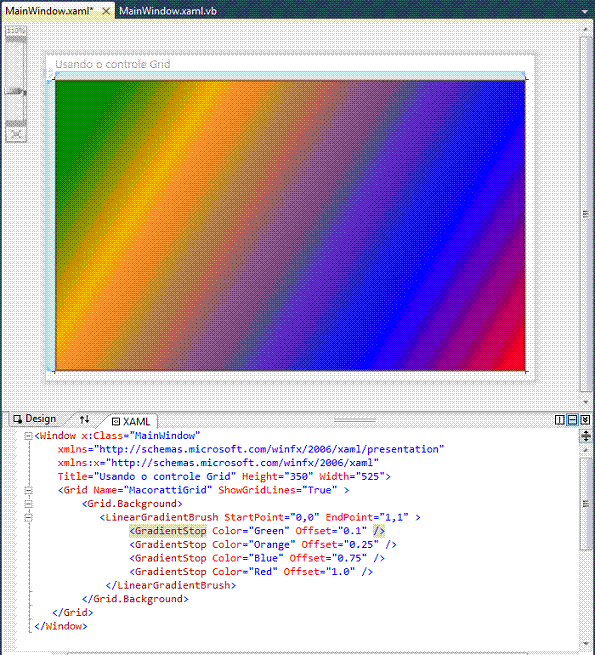Click the ShowGridLines="True" attribute
The height and width of the screenshot is (655, 595).
coord(278,490)
